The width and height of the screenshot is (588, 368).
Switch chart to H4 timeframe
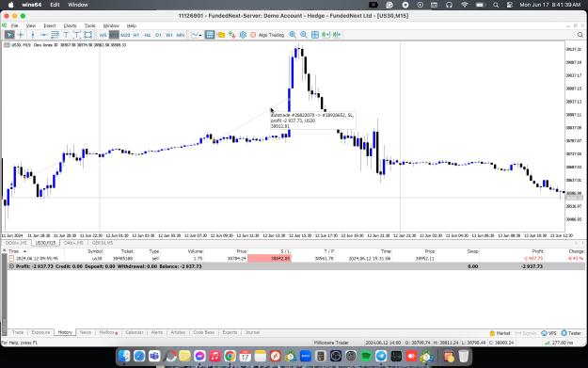pyautogui.click(x=148, y=35)
